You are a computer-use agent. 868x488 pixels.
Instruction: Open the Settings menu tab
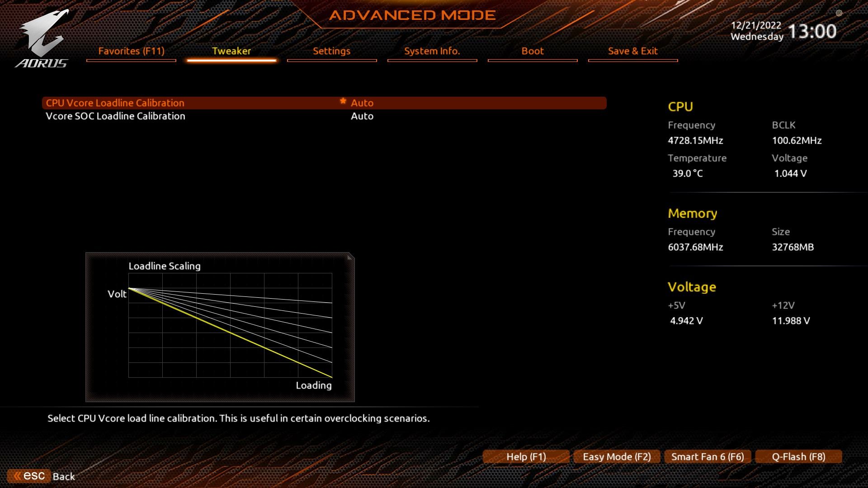[331, 51]
